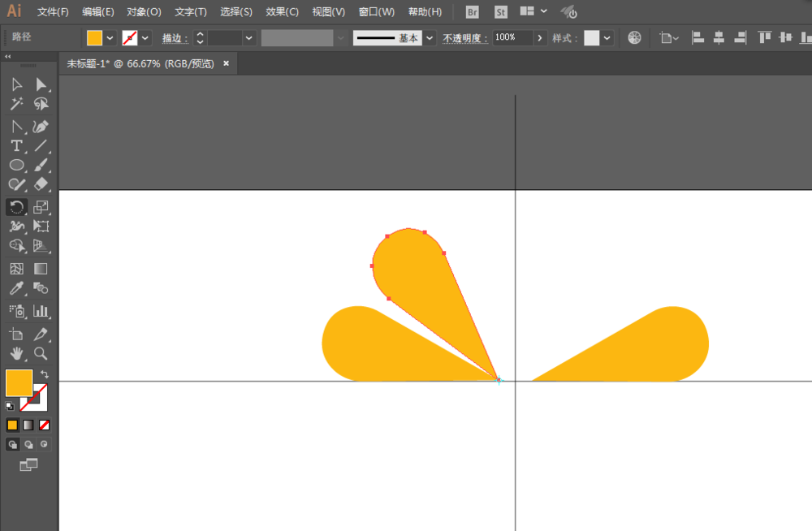The width and height of the screenshot is (812, 531).
Task: Choose the Magic Wand tool
Action: [16, 104]
